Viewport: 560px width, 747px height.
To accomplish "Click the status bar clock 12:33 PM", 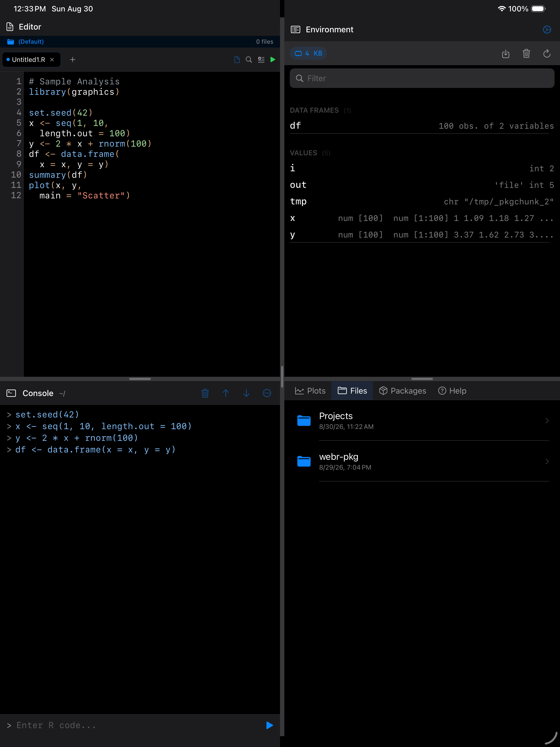I will (30, 9).
